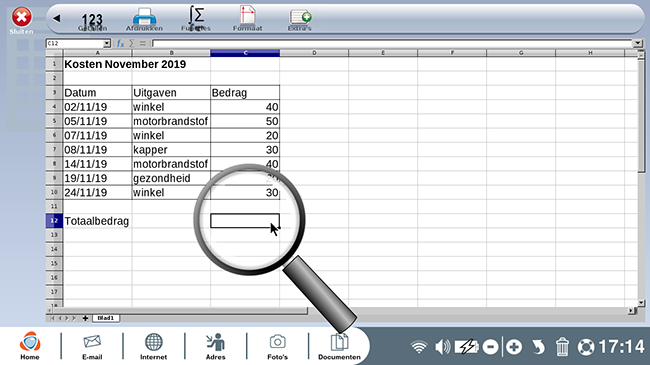This screenshot has height=365, width=650.
Task: Click the equals Function button
Action: [143, 43]
